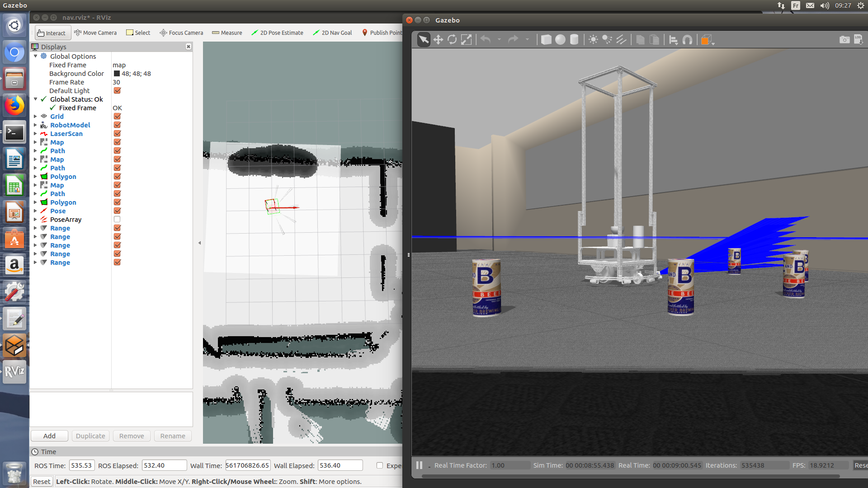Expand the RobotModel display item
Viewport: 868px width, 488px height.
(35, 125)
